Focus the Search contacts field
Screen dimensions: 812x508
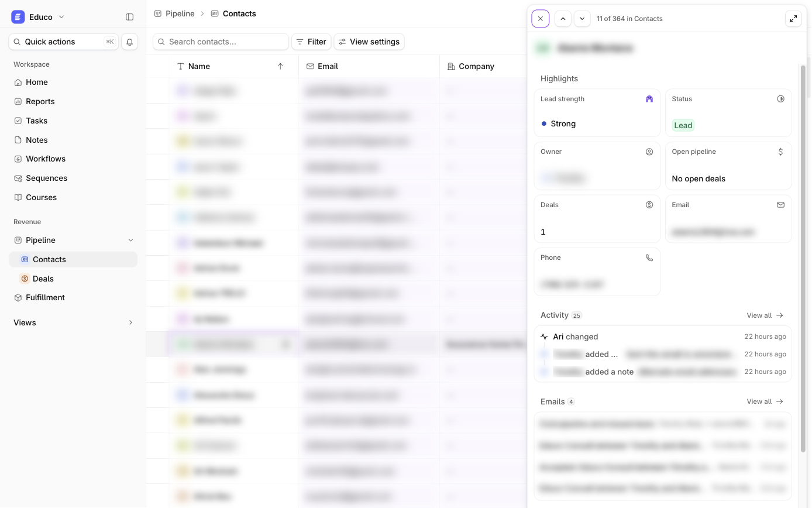coord(221,42)
